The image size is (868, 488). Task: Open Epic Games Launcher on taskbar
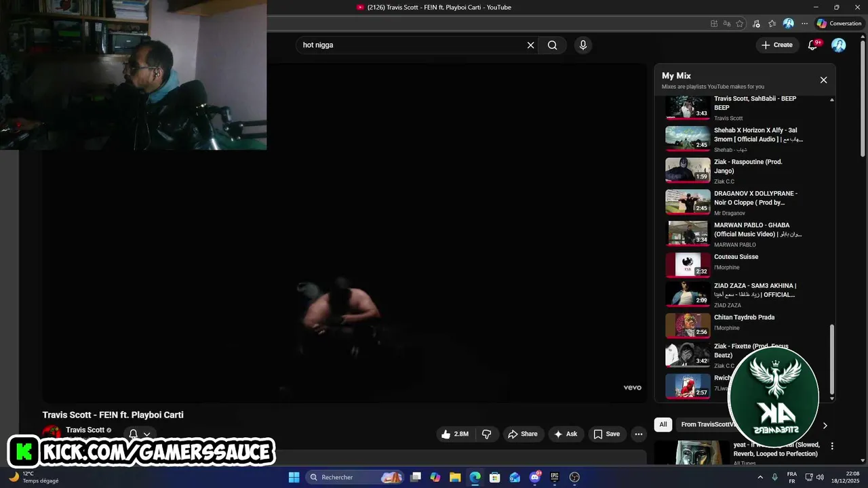555,477
